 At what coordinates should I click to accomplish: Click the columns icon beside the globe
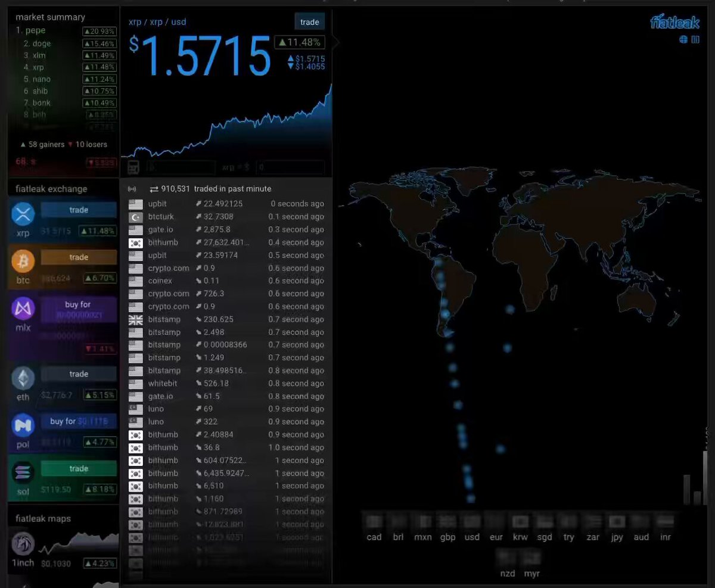[x=695, y=40]
